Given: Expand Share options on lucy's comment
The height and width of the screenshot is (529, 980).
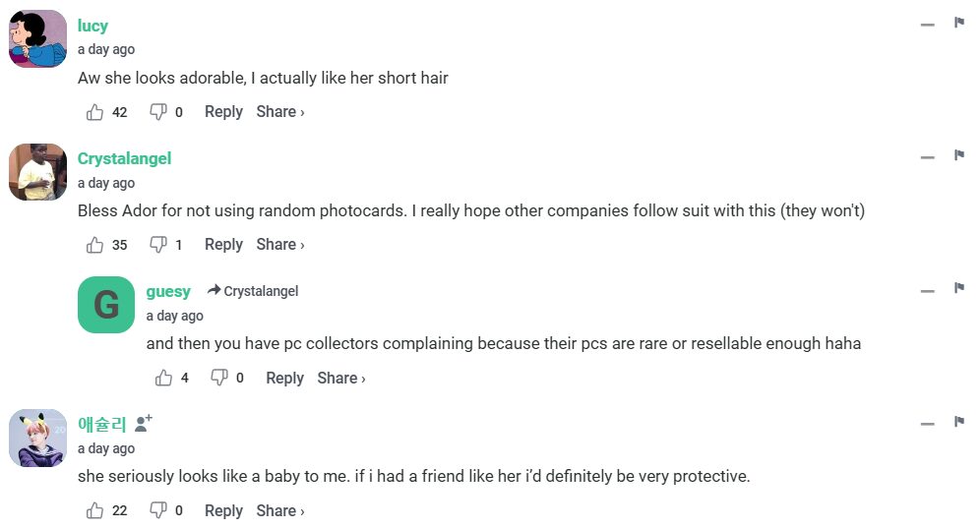Looking at the screenshot, I should (x=280, y=112).
